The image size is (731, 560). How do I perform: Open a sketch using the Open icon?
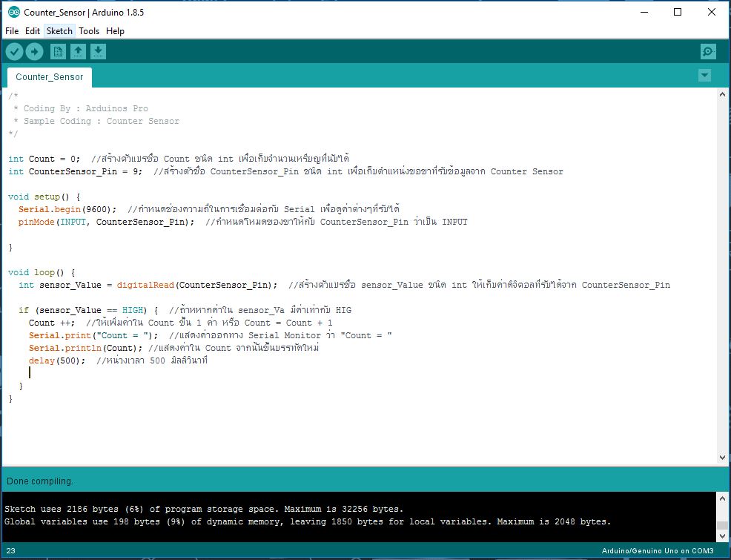78,51
